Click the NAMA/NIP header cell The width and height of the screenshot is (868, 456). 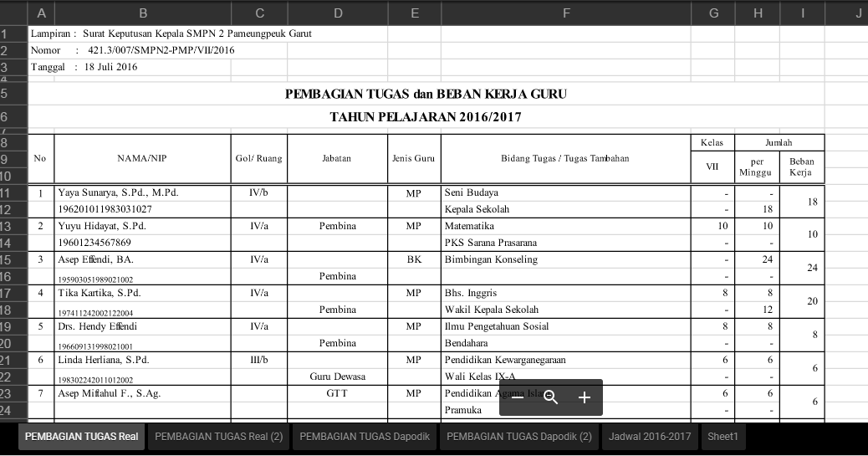point(142,158)
